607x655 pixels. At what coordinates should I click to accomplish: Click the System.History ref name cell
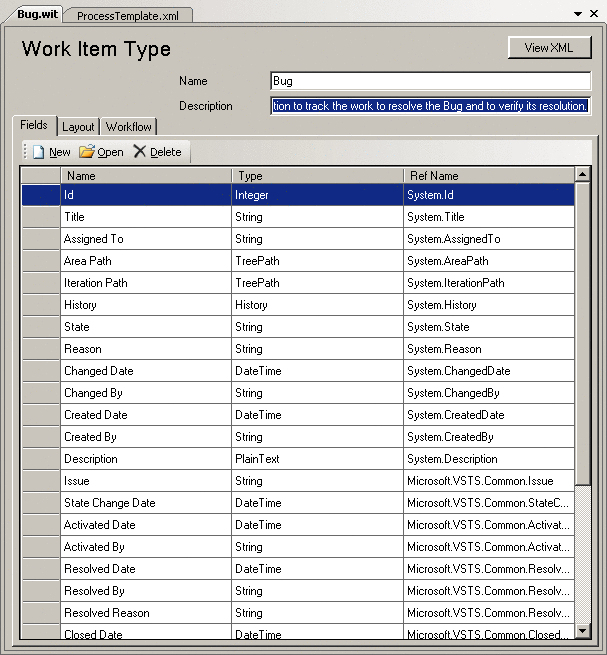[x=489, y=305]
